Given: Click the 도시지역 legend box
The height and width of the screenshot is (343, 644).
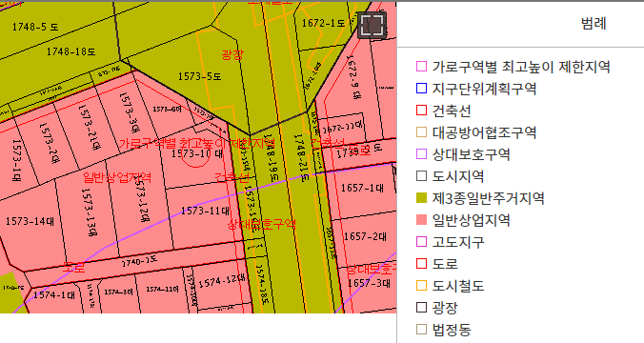Looking at the screenshot, I should pyautogui.click(x=421, y=176).
